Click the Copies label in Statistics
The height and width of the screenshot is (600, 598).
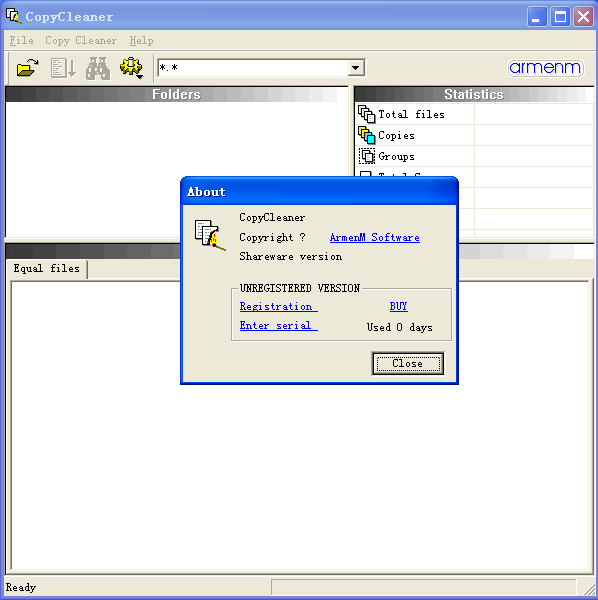396,135
